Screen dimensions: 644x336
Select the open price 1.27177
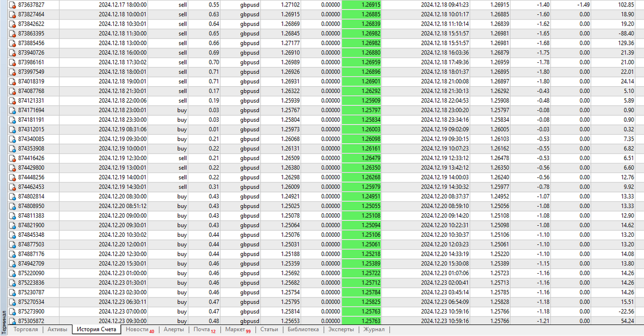pyautogui.click(x=291, y=43)
